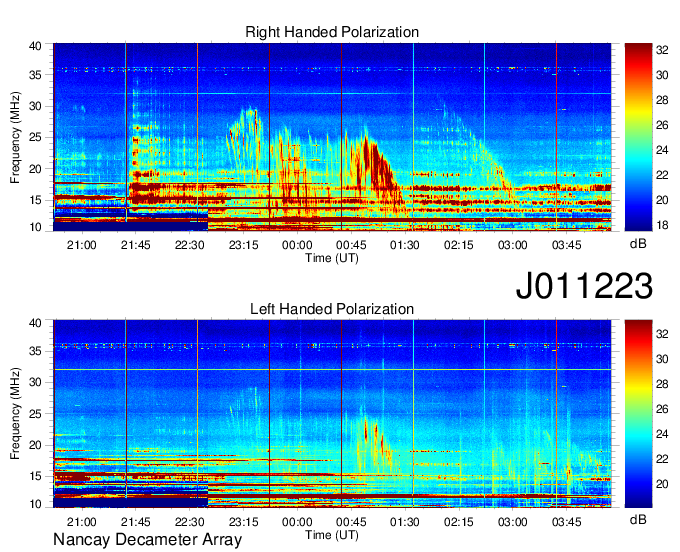Click the 03:00 time tick under Left Handed plot
Viewport: 680px width, 552px height.
[x=513, y=522]
